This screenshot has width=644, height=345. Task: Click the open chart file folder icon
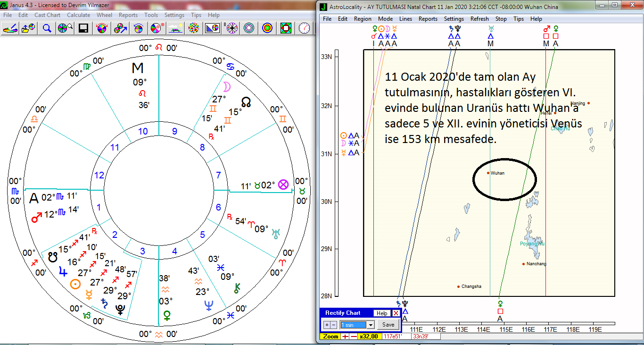coord(29,28)
